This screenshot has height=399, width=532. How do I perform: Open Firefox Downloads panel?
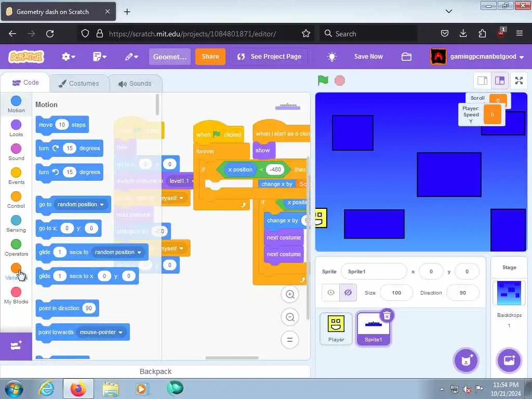click(x=463, y=33)
